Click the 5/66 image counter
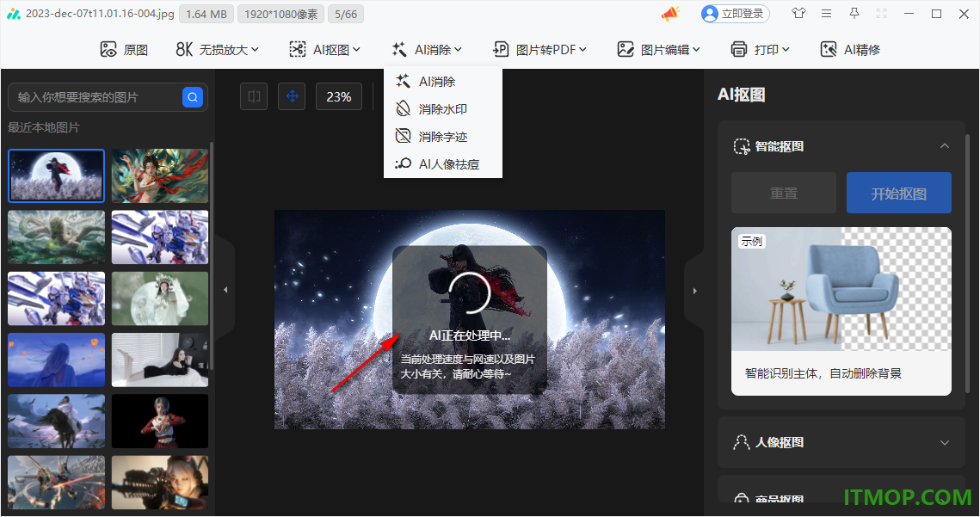Image resolution: width=980 pixels, height=517 pixels. point(346,14)
